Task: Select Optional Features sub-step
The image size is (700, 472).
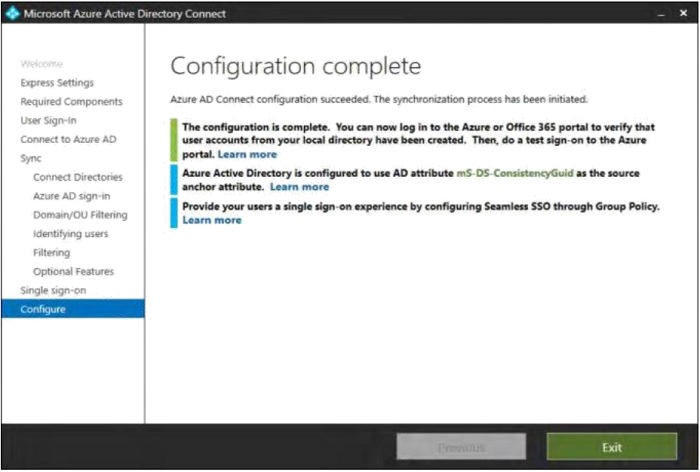Action: (x=73, y=272)
